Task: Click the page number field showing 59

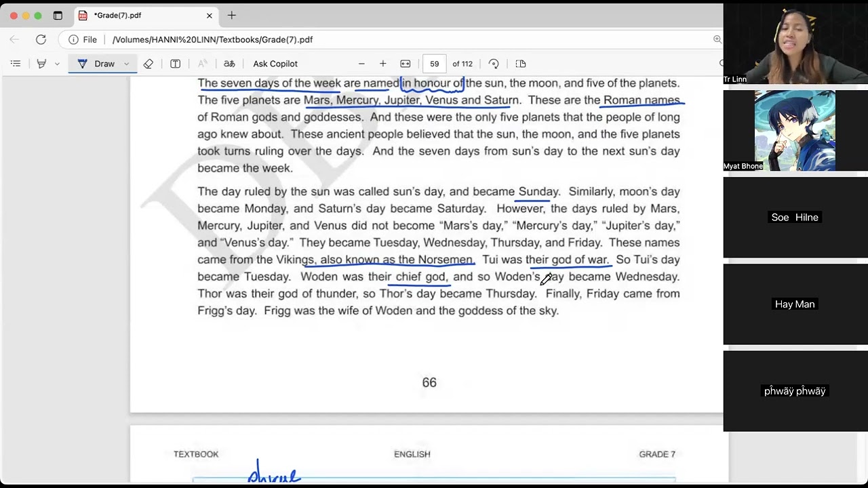Action: [x=434, y=64]
